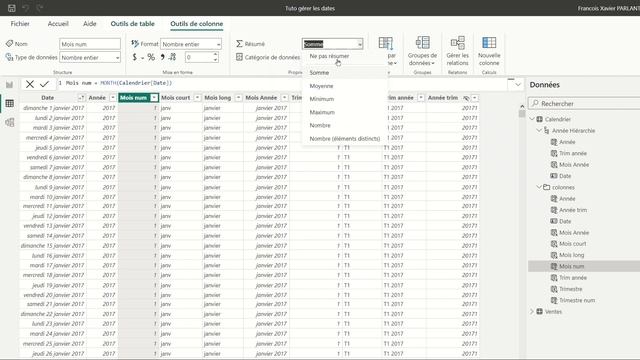The image size is (640, 360).
Task: Open Table view in left sidebar
Action: coord(9,103)
